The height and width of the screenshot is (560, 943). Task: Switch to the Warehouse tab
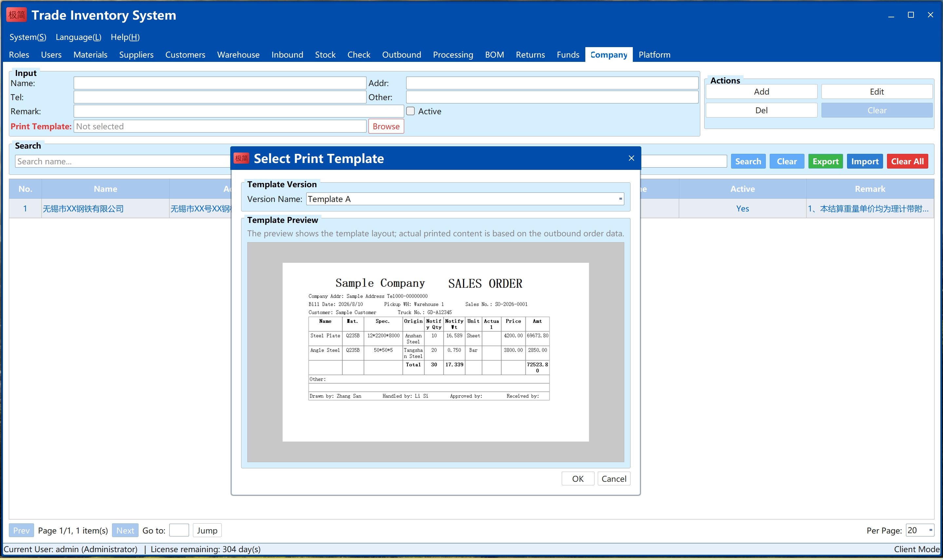click(x=238, y=55)
